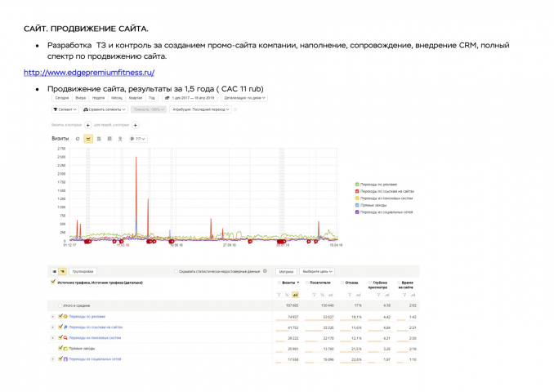Viewport: 554px width, 392px height.
Task: Expand the Переходы из социальных сетей row
Action: (x=52, y=359)
